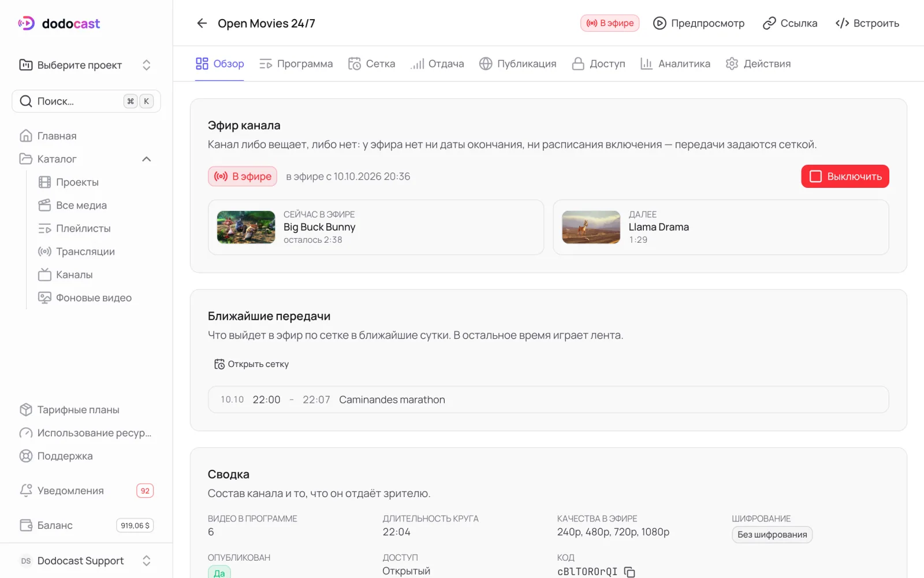Click the Предпросмотр button
The image size is (924, 578).
(x=698, y=23)
